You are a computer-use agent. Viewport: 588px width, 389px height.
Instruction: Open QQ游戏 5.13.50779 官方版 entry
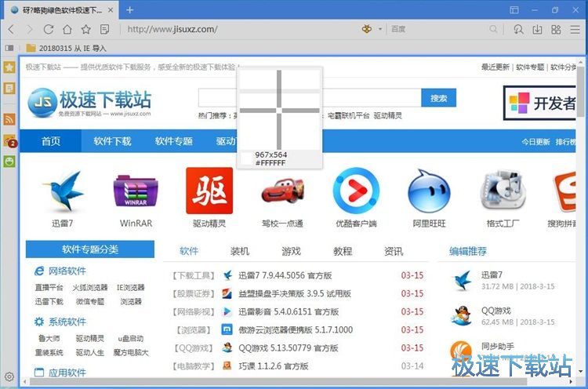(289, 347)
